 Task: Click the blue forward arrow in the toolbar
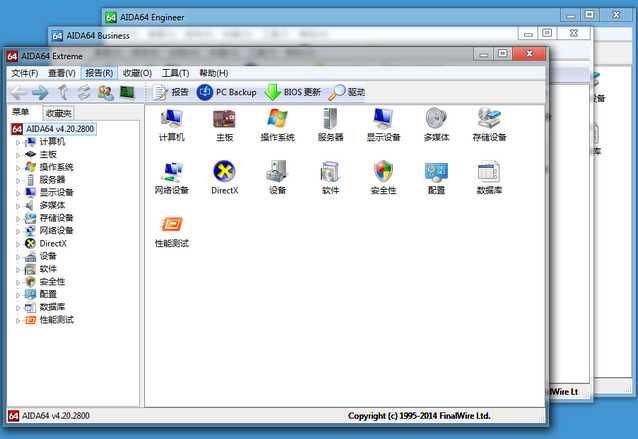[x=40, y=93]
